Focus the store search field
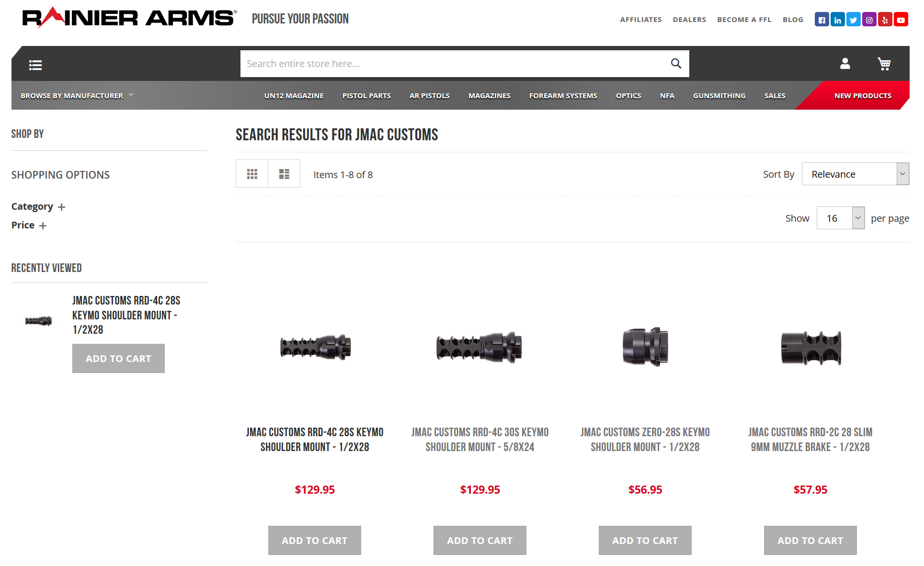 455,64
